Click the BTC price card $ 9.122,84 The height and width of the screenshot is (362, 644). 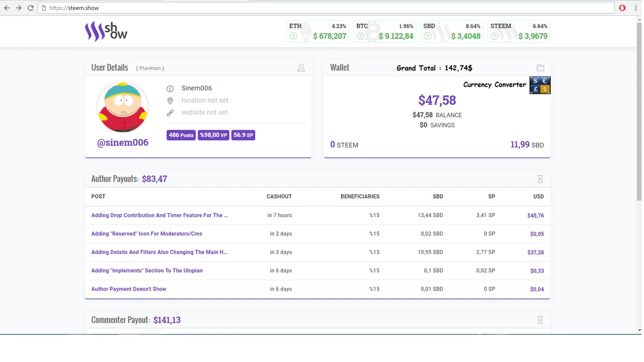click(x=384, y=32)
